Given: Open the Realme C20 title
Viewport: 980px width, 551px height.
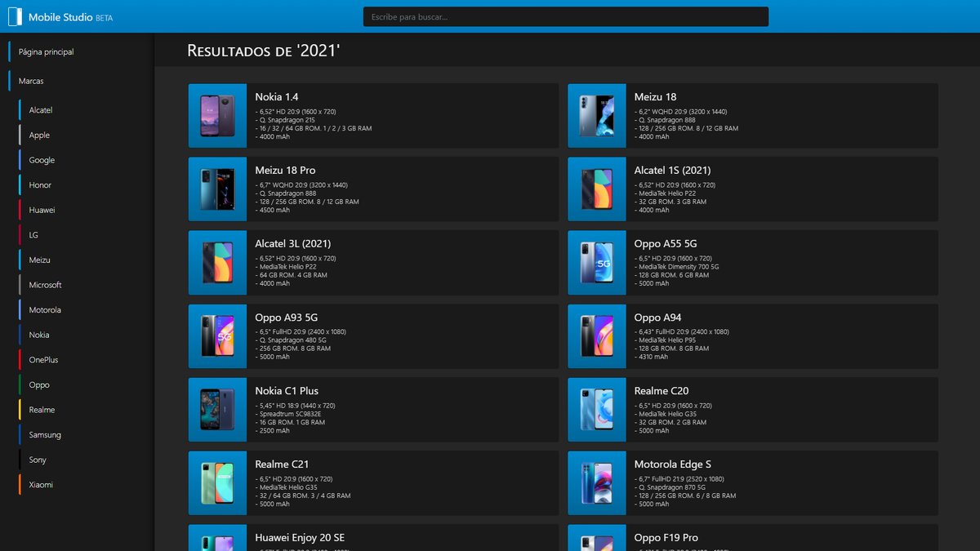Looking at the screenshot, I should 661,391.
